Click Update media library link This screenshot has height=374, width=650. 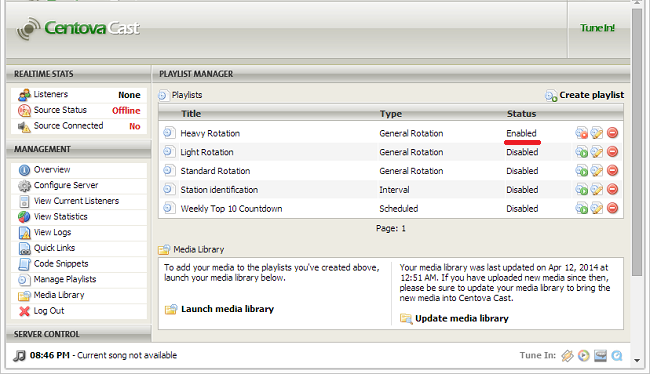pyautogui.click(x=462, y=318)
